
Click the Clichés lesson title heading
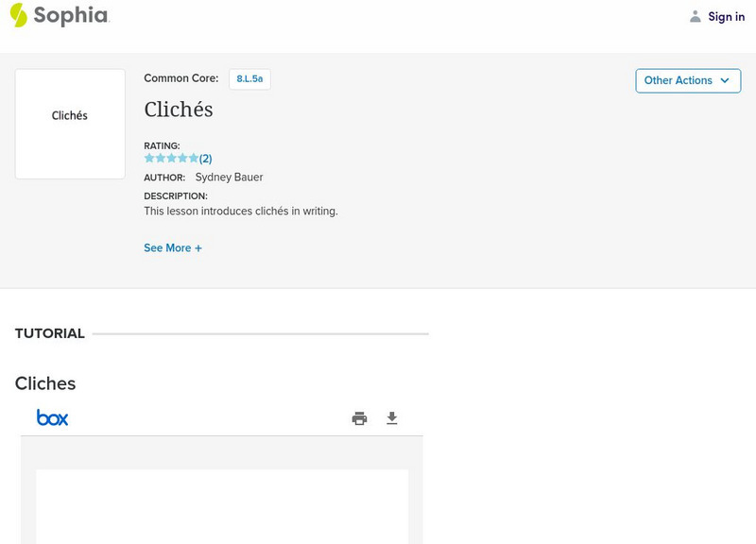tap(179, 110)
